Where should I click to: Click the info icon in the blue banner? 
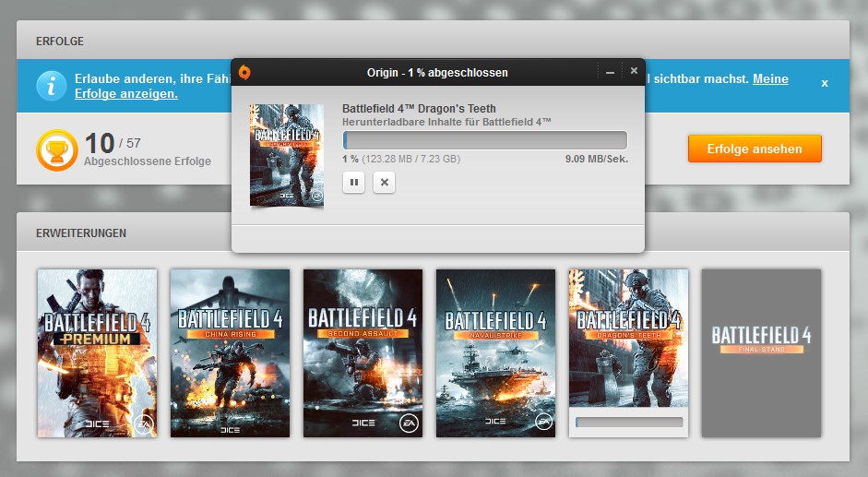[x=51, y=86]
